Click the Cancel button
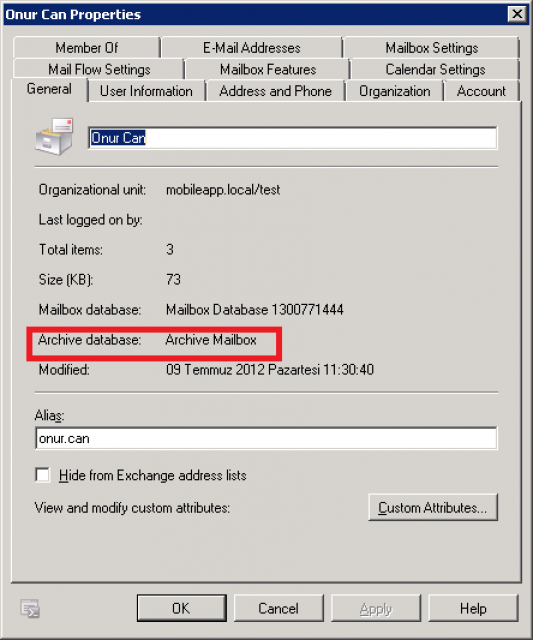 point(278,608)
